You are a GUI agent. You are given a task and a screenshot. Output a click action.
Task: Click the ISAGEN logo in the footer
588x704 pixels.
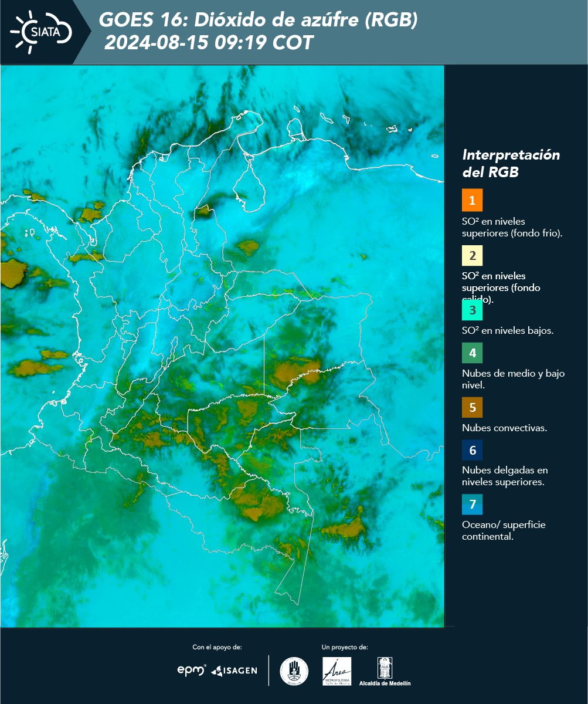click(x=234, y=671)
